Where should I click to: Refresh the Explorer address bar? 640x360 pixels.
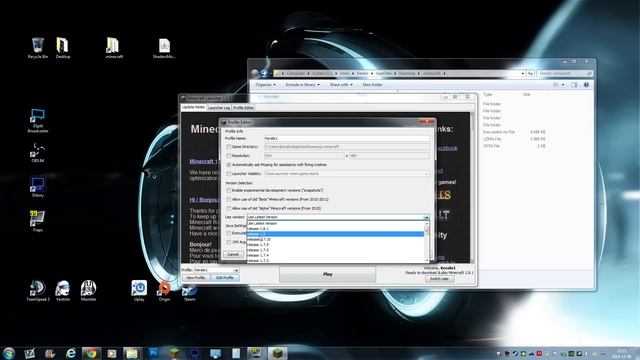pos(530,73)
